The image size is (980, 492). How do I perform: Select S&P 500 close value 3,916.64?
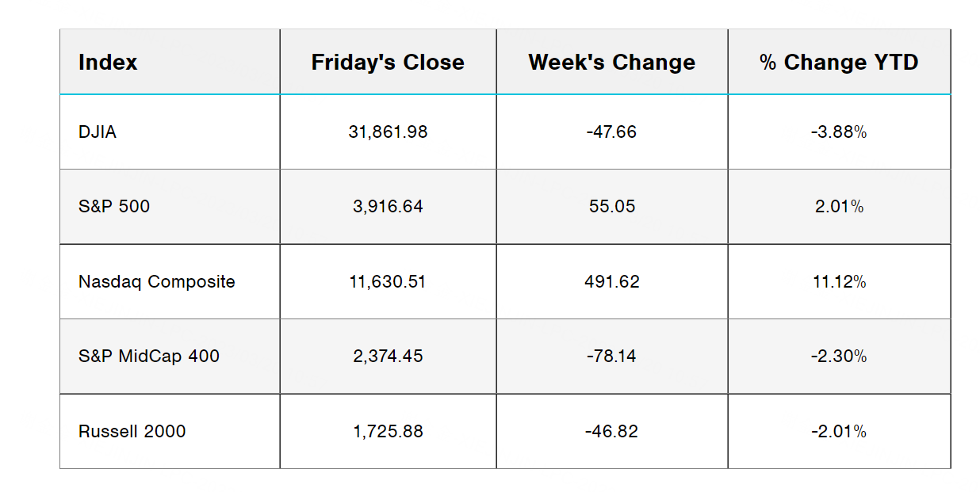[x=388, y=207]
